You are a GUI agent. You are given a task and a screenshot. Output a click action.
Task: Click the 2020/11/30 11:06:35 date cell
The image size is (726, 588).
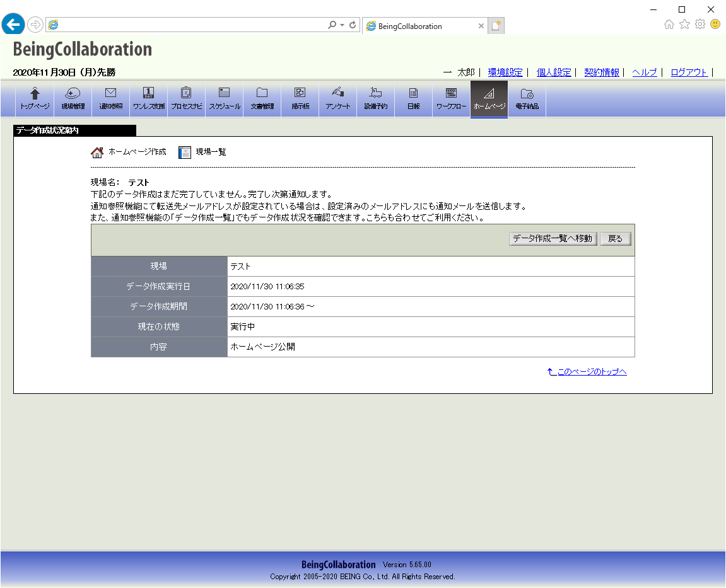(x=431, y=287)
